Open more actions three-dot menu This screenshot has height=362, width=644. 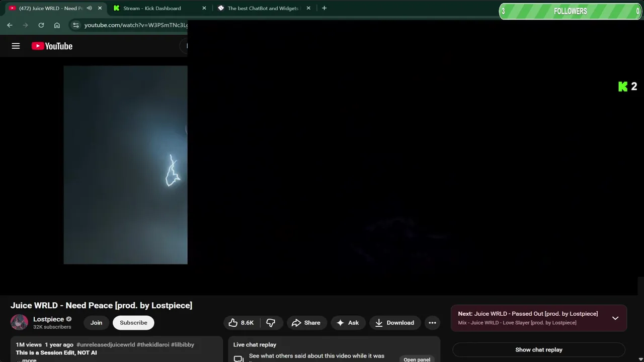432,323
